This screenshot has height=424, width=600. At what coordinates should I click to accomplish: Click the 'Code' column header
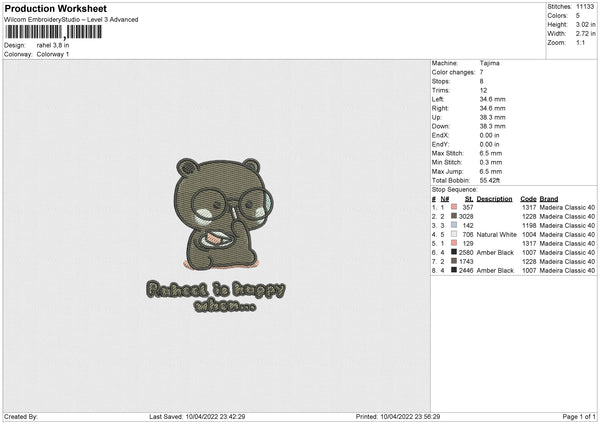pos(528,199)
